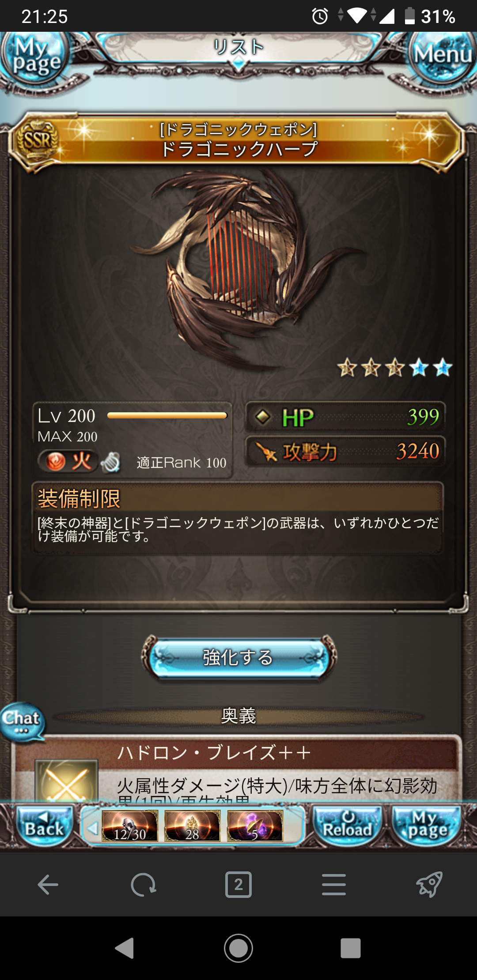The height and width of the screenshot is (980, 477).
Task: Open the Chat bubble
Action: [22, 722]
